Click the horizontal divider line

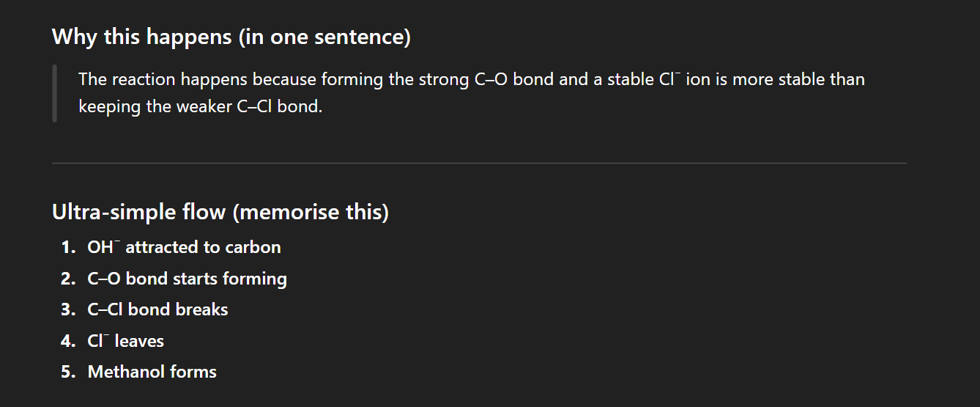479,163
